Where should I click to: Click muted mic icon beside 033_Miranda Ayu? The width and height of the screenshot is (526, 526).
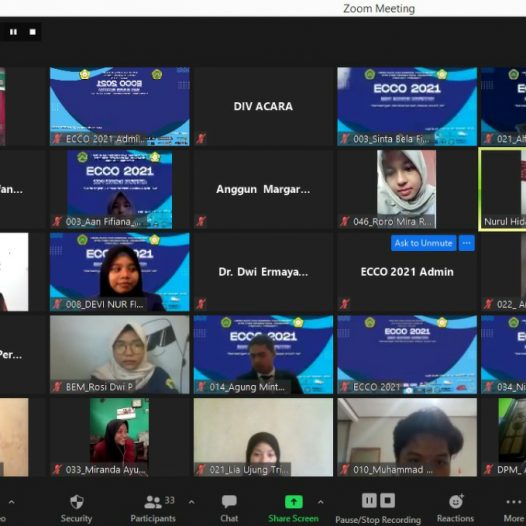[57, 470]
